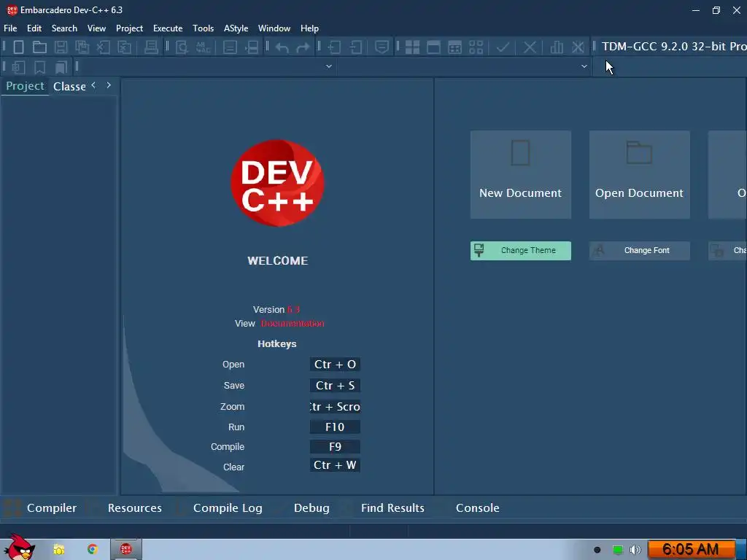The image size is (747, 560).
Task: Click the Replace text toolbar icon
Action: coord(203,47)
